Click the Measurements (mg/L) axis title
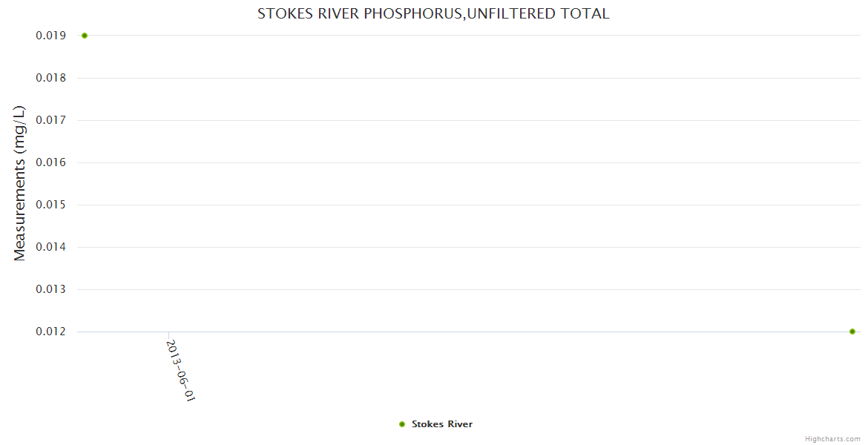 pyautogui.click(x=20, y=183)
